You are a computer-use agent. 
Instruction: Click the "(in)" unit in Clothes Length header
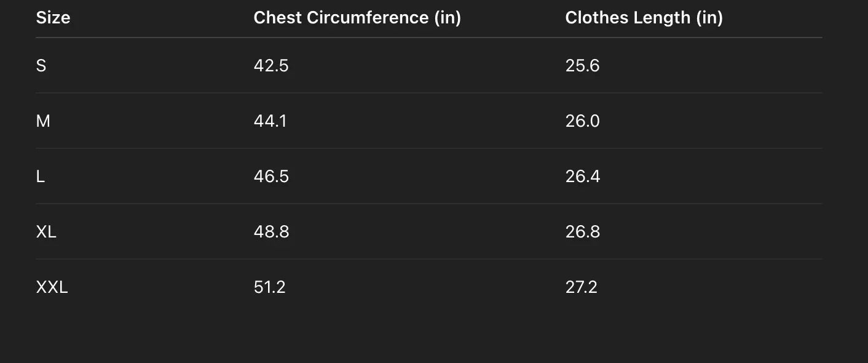[x=709, y=18]
